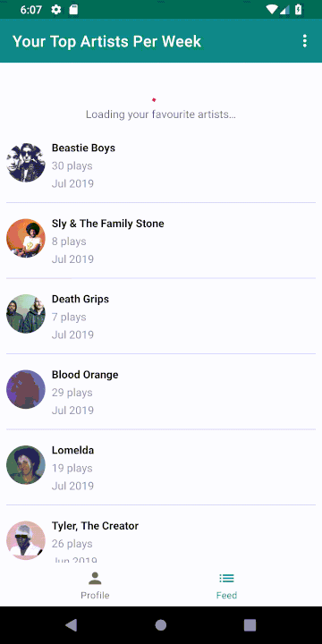Tap the SD card status icon
This screenshot has height=644, width=322.
click(x=73, y=10)
